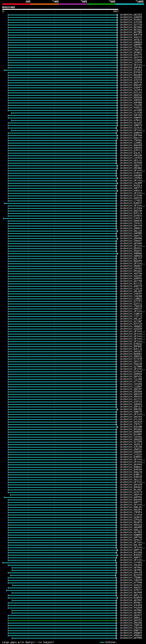
Task: Click the red ~20% legend color segment
Action: (x=16, y=4)
